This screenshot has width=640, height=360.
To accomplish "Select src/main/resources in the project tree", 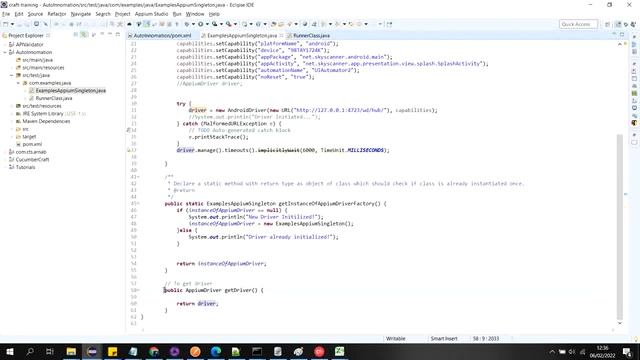I will pos(43,68).
